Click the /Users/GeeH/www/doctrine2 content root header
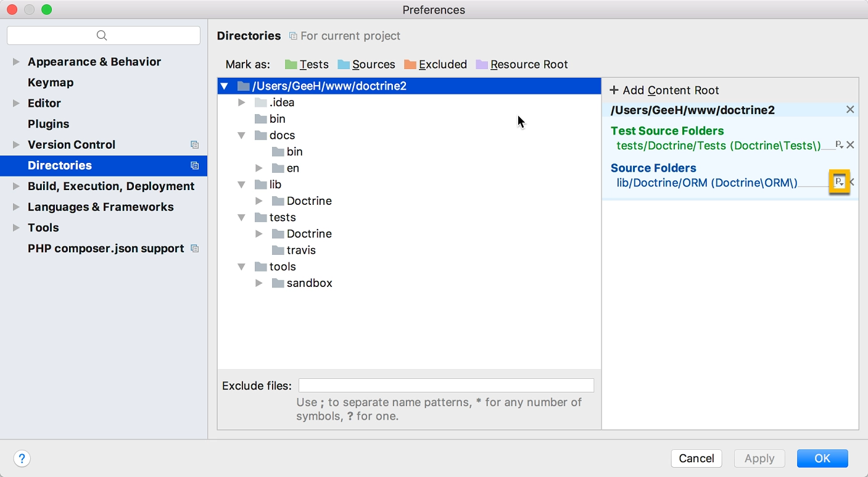This screenshot has height=477, width=868. [x=692, y=110]
